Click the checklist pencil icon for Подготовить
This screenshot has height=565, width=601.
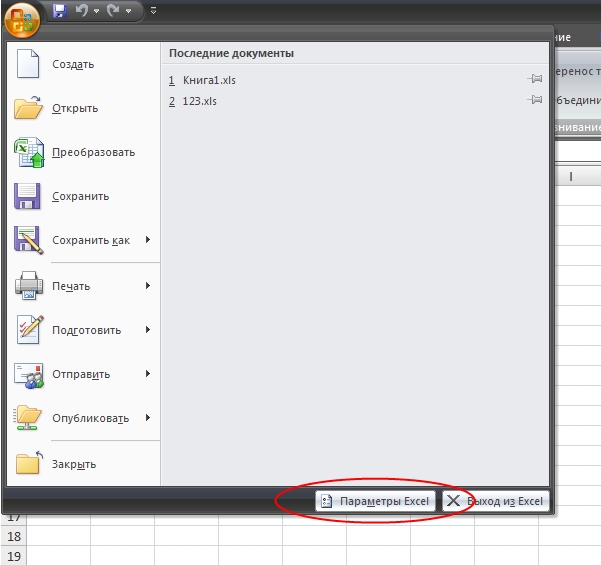click(x=30, y=330)
